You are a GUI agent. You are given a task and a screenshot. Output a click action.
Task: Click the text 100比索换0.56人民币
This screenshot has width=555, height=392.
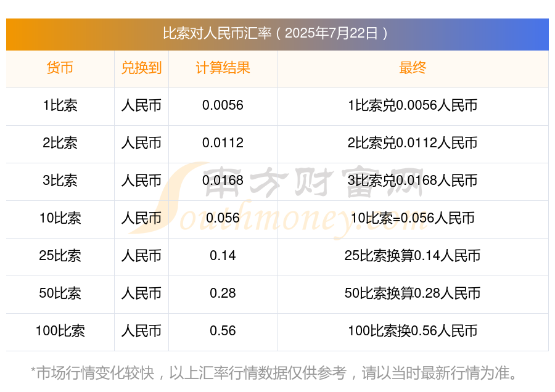coord(413,331)
